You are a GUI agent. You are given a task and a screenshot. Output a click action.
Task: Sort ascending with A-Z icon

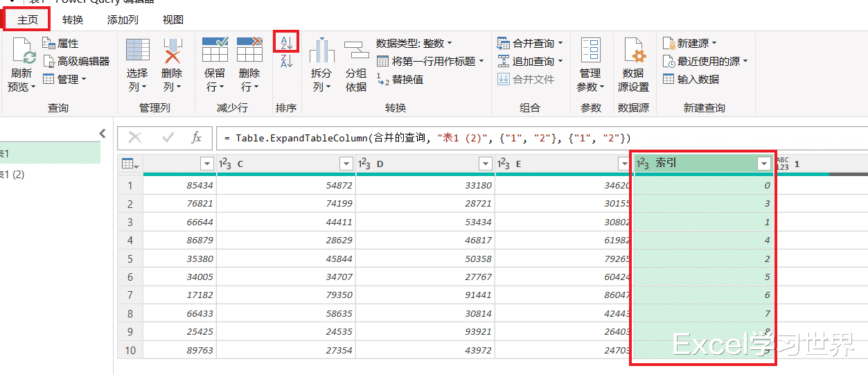click(286, 42)
